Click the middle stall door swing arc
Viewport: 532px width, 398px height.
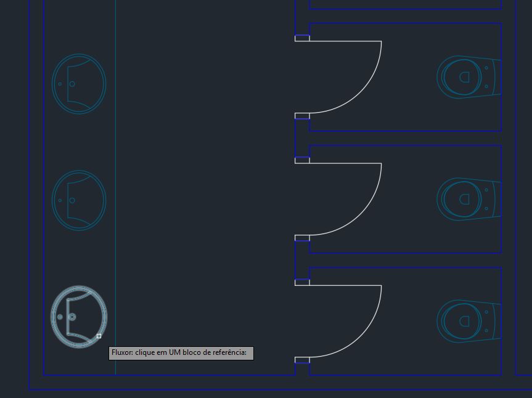[x=361, y=214]
